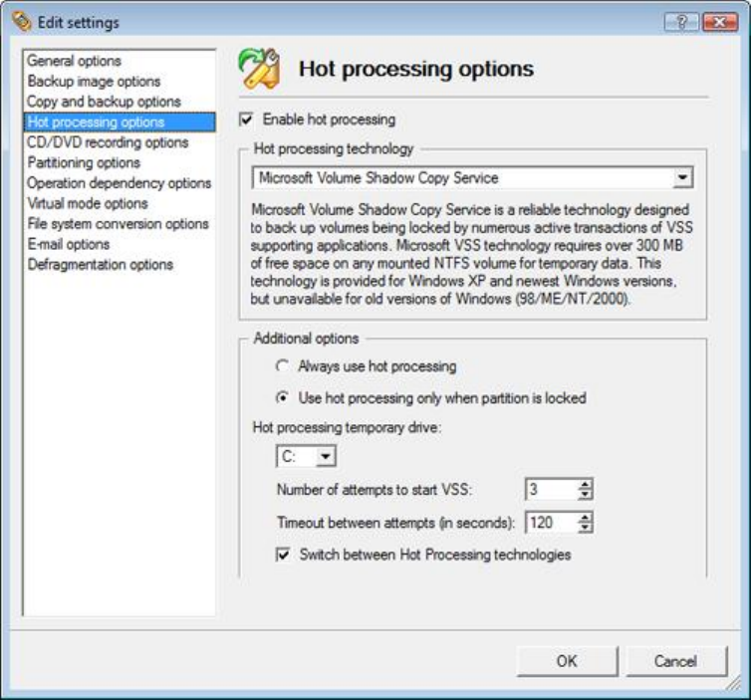Image resolution: width=751 pixels, height=700 pixels.
Task: Switch to Backup image options
Action: (94, 82)
